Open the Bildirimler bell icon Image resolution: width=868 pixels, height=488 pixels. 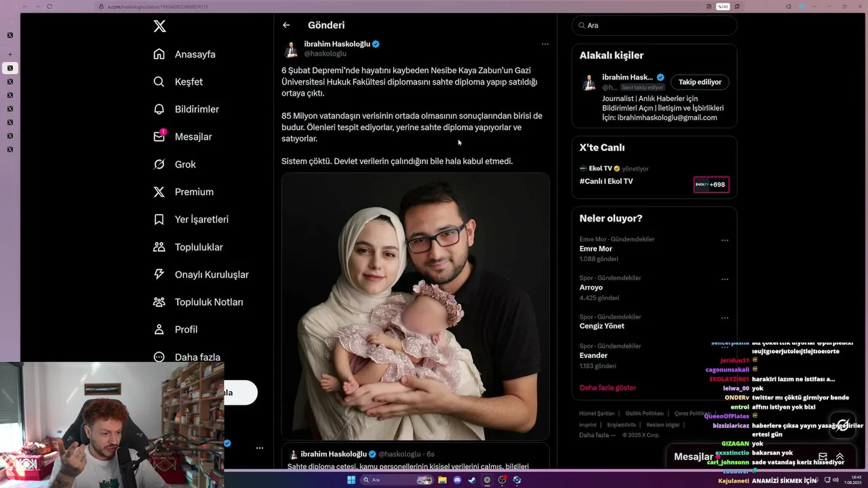click(x=159, y=109)
